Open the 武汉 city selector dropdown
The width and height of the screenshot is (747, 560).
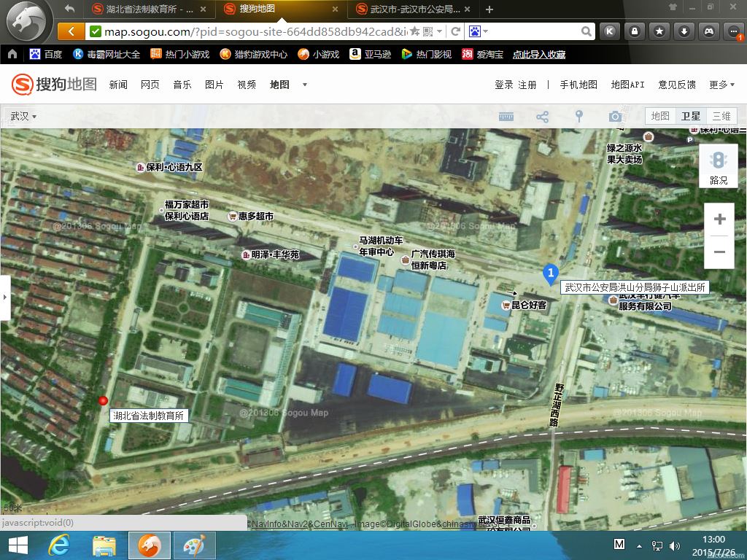(23, 117)
